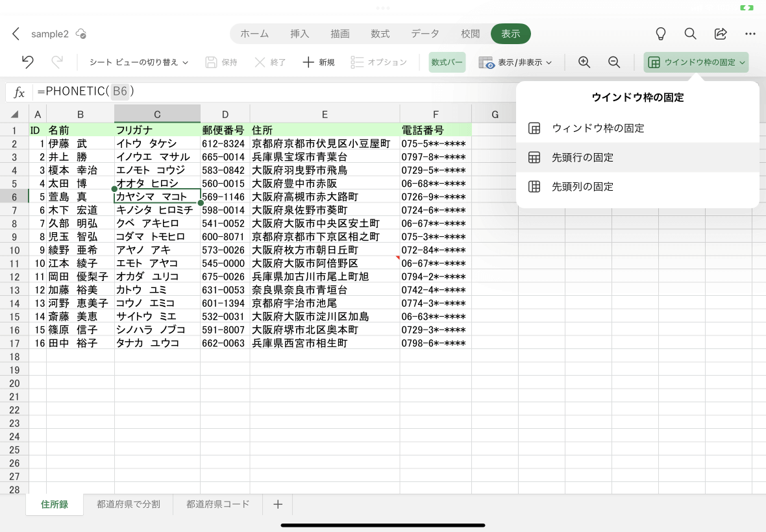Select column G header
The image size is (766, 532).
[x=495, y=114]
